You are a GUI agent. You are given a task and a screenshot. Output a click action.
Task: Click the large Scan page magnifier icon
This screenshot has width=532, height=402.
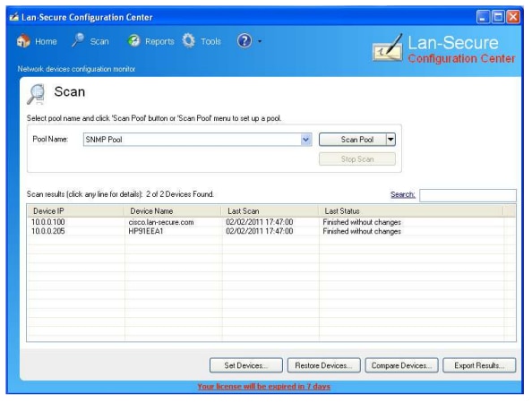(x=36, y=94)
